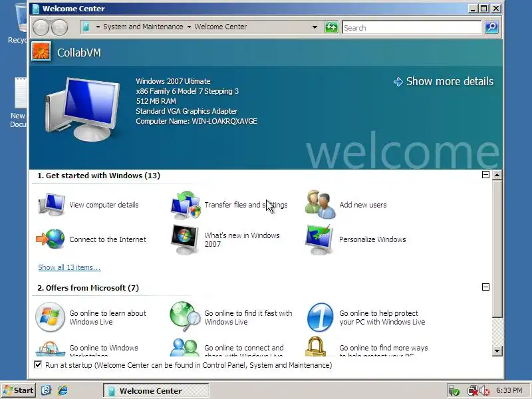The width and height of the screenshot is (532, 399).
Task: Click the Personalize Windows icon
Action: point(319,239)
